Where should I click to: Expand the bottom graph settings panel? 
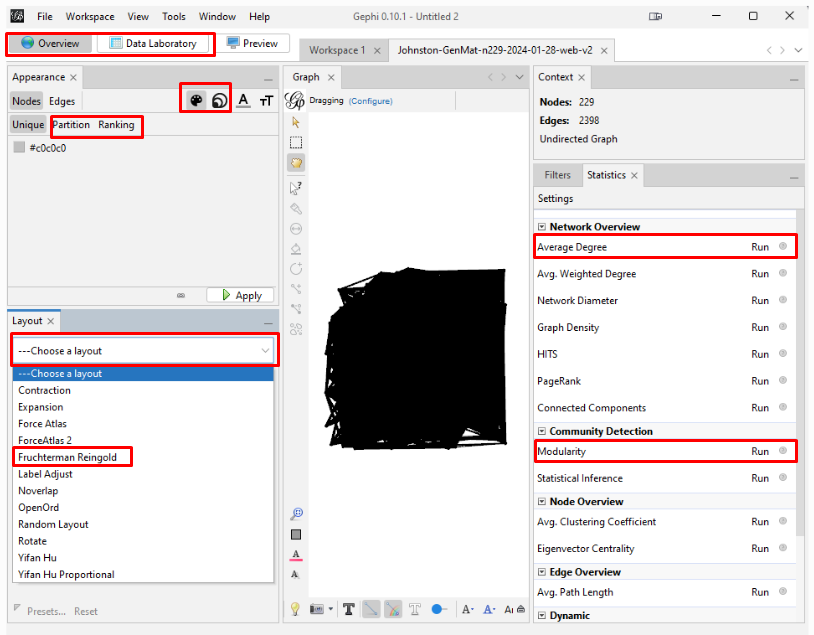[x=521, y=610]
